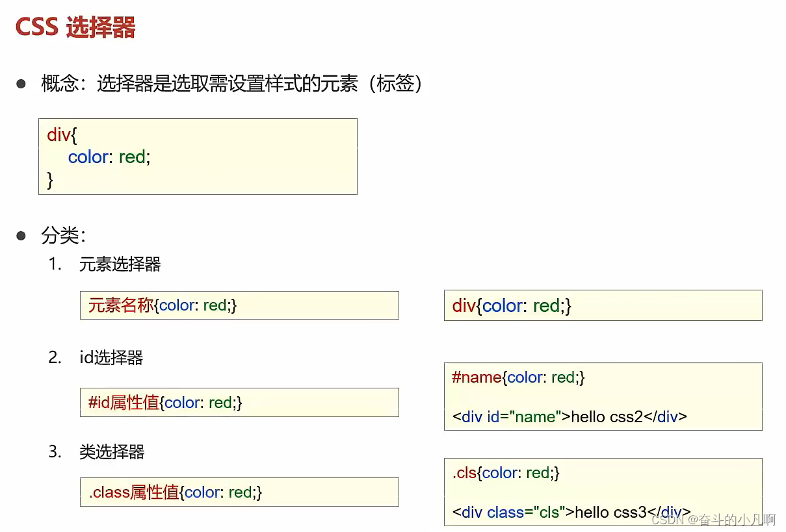This screenshot has height=532, width=786.
Task: Select list item 1 元素选择器
Action: tap(120, 265)
